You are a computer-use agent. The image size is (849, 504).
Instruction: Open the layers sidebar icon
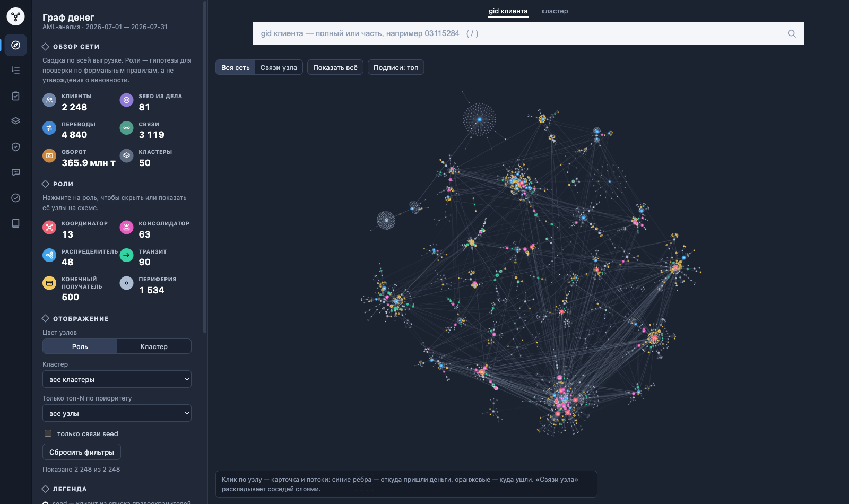[x=16, y=121]
